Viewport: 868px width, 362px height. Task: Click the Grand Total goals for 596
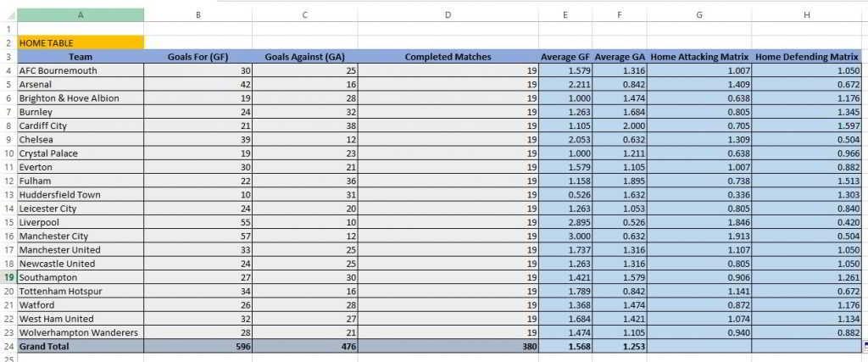tap(198, 347)
